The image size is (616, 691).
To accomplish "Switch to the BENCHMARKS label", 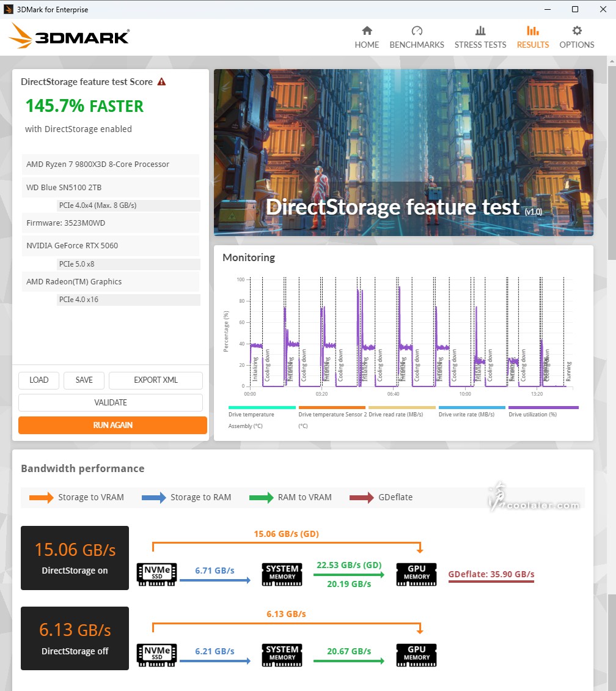I will tap(417, 45).
